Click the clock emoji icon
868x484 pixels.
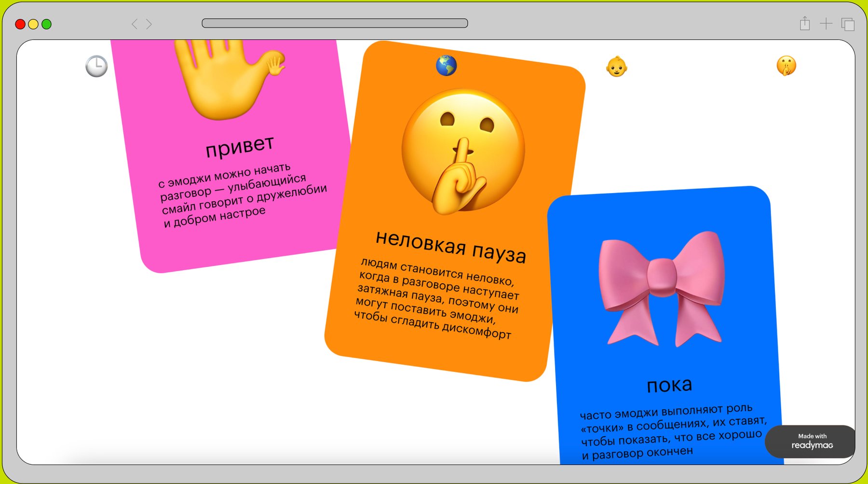96,66
